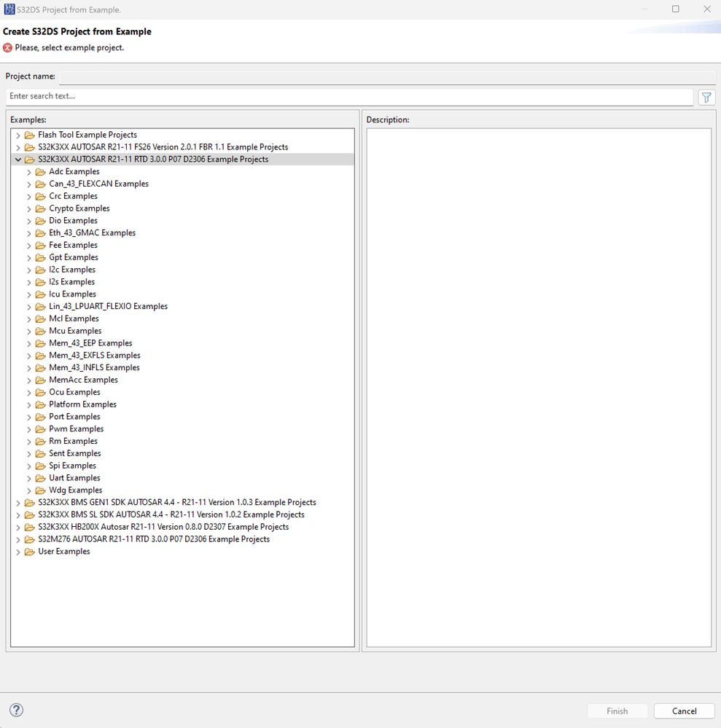Screen dimensions: 721x728
Task: Select I2s Examples in the tree
Action: pyautogui.click(x=71, y=282)
